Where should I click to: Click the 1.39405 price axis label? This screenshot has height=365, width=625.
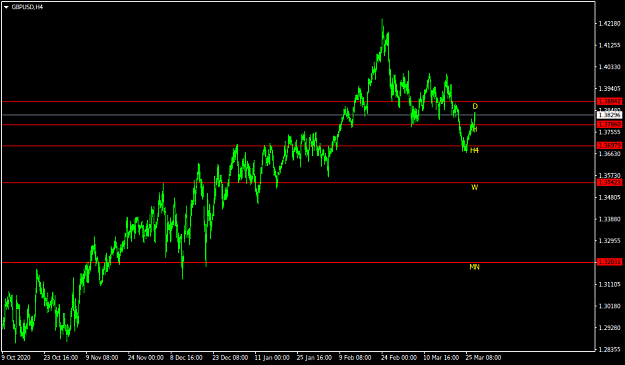coord(609,88)
